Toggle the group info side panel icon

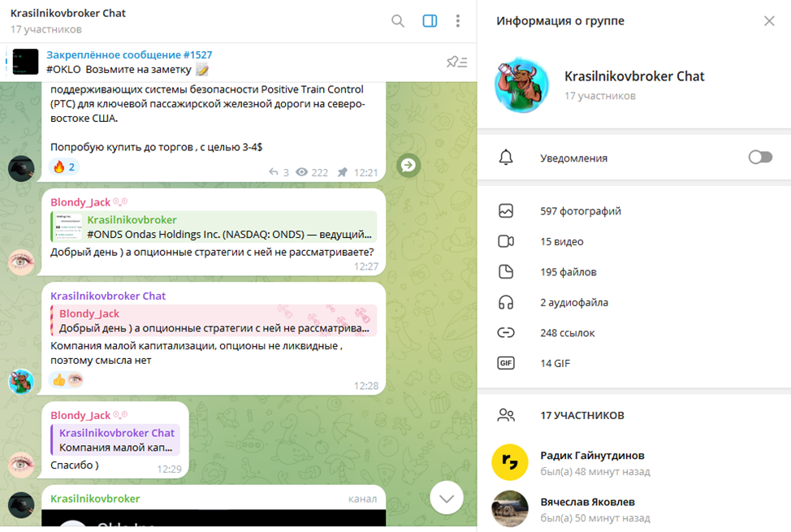coord(430,20)
